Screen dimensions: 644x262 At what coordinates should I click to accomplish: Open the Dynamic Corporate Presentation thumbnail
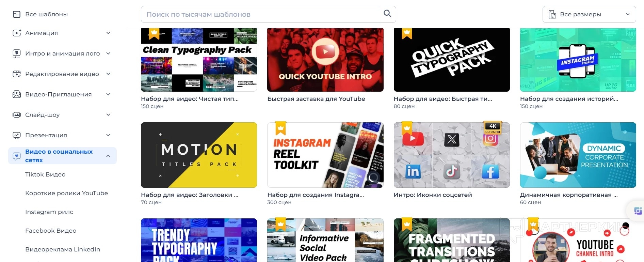pyautogui.click(x=578, y=155)
